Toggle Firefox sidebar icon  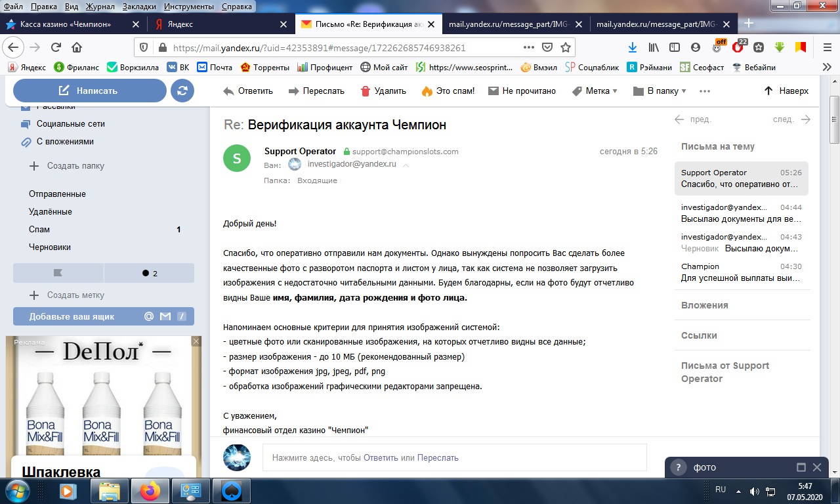pyautogui.click(x=675, y=47)
